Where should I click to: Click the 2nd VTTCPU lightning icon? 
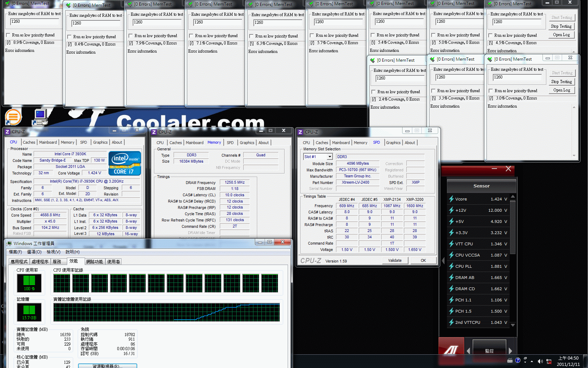[x=451, y=322]
